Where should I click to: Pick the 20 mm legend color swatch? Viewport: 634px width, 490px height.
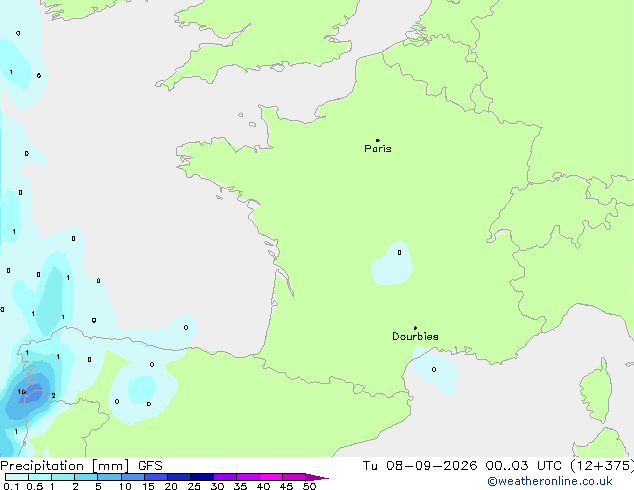179,477
